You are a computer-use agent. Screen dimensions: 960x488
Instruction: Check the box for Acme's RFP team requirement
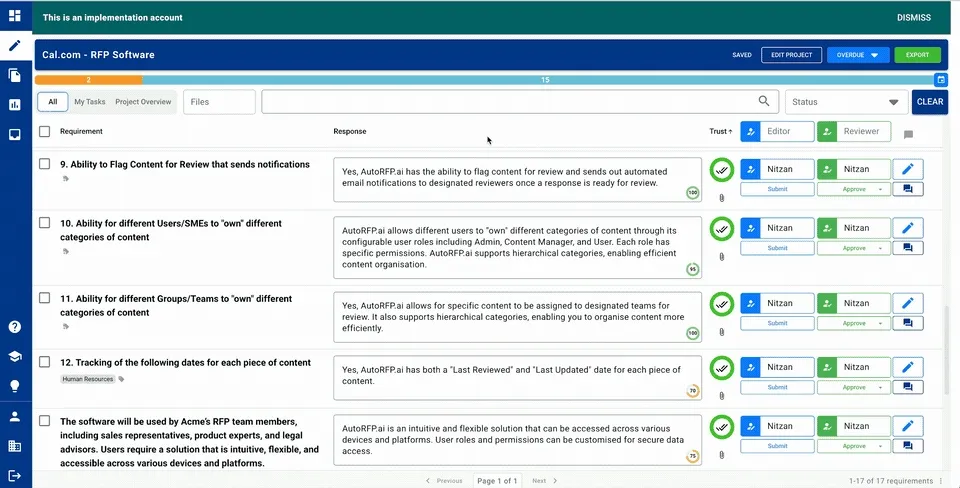45,421
